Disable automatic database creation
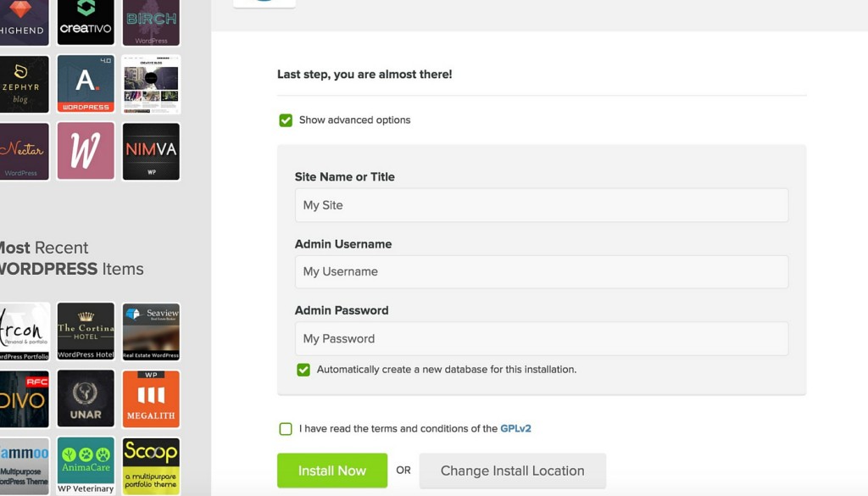Viewport: 868px width, 496px height. (303, 370)
